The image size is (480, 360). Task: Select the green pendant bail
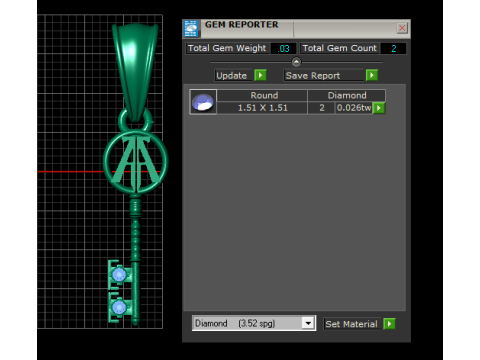point(136,72)
